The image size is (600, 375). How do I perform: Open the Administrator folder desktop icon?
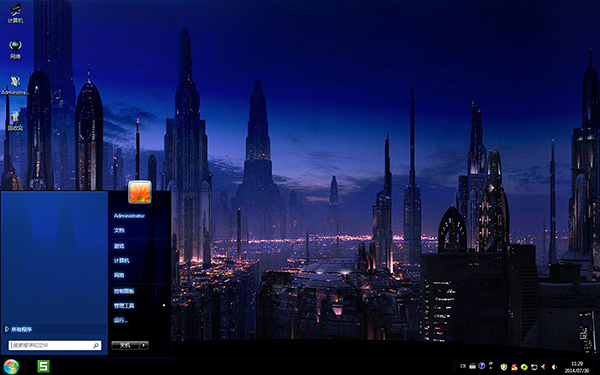pos(15,85)
